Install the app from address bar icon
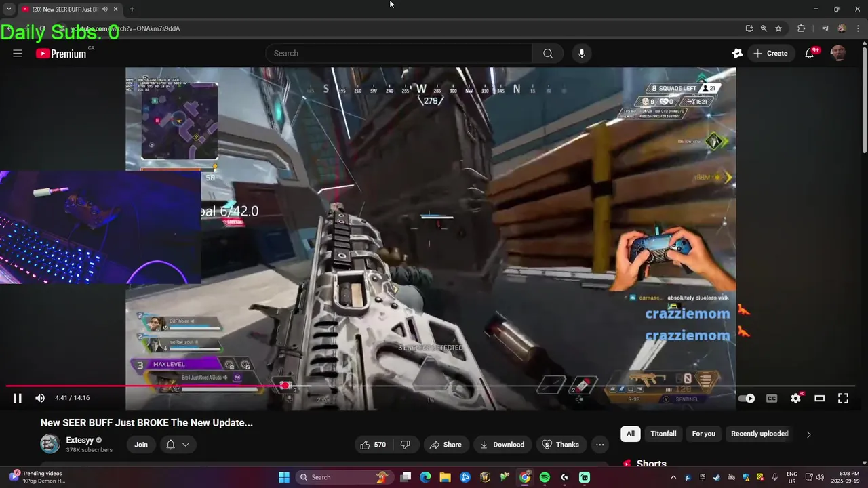 (749, 28)
